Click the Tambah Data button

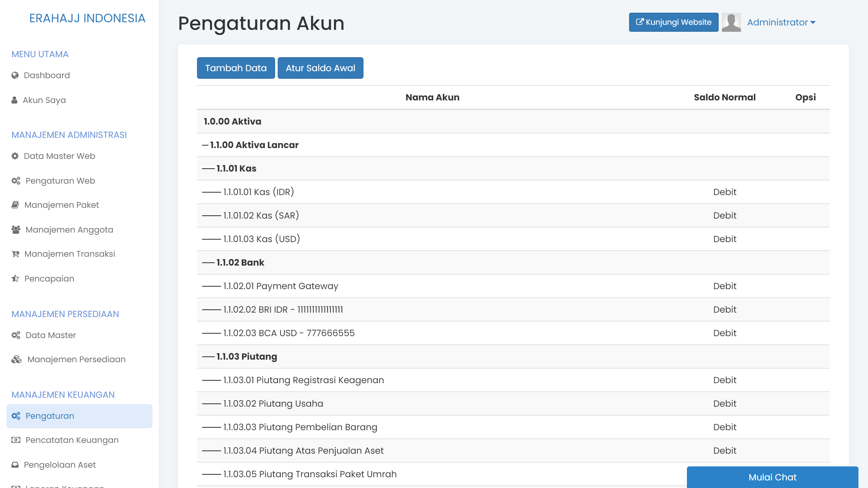click(x=236, y=68)
